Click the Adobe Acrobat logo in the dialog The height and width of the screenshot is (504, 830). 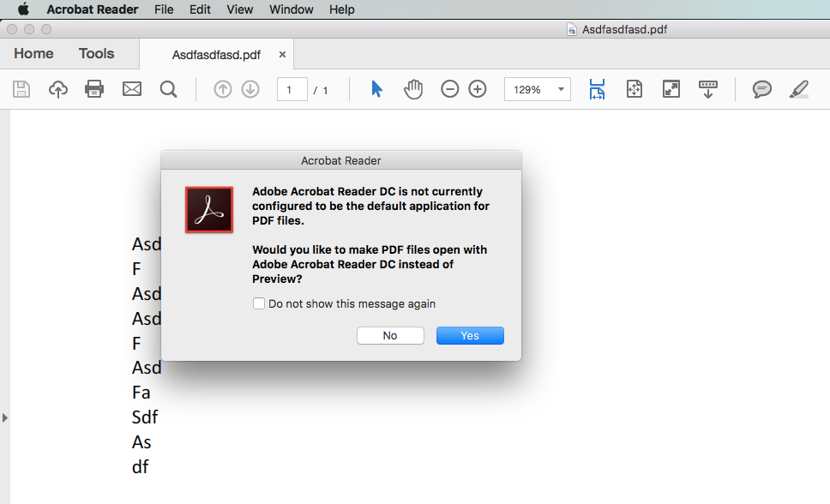(209, 210)
